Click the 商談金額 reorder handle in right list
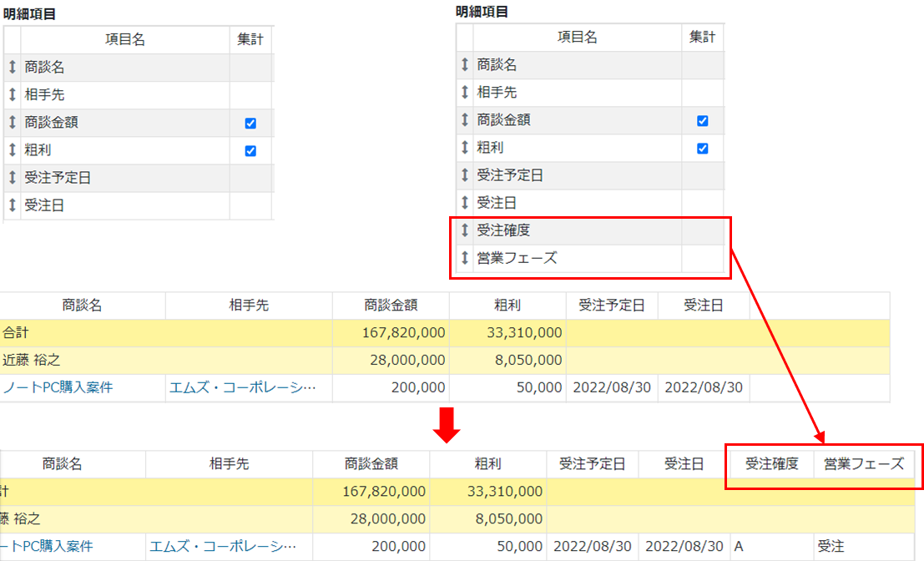Viewport: 924px width, 561px height. tap(465, 120)
